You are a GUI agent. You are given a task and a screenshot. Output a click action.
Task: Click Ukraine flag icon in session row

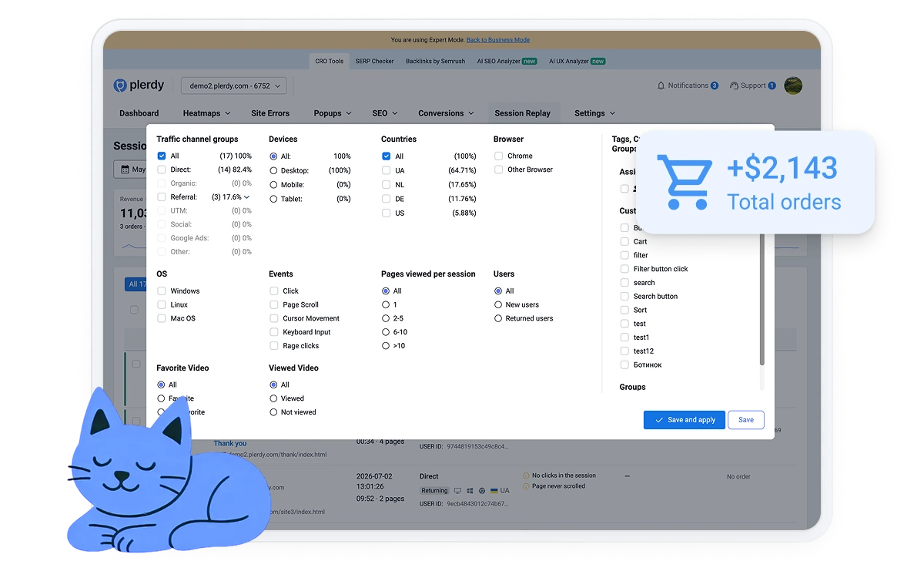point(494,490)
